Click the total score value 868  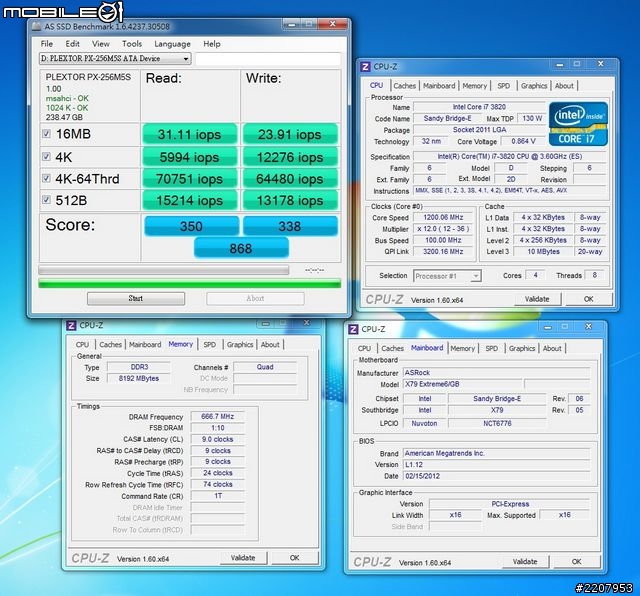click(x=241, y=249)
